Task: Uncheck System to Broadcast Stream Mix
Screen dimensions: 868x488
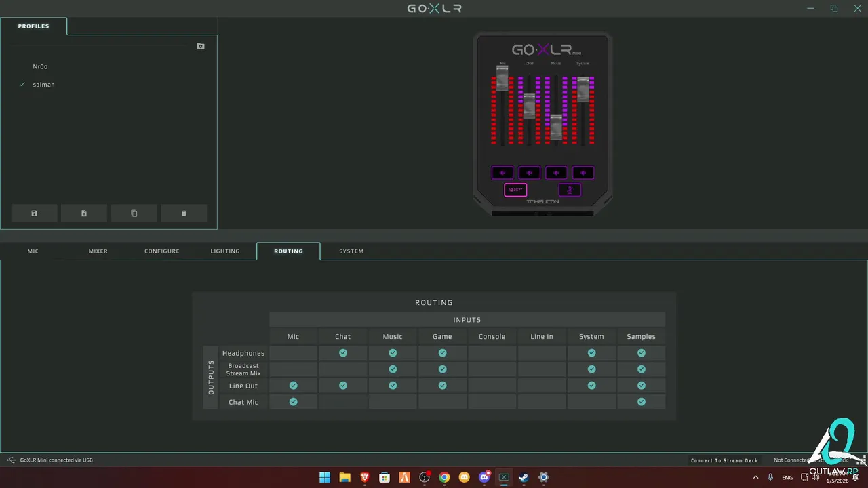Action: point(591,369)
